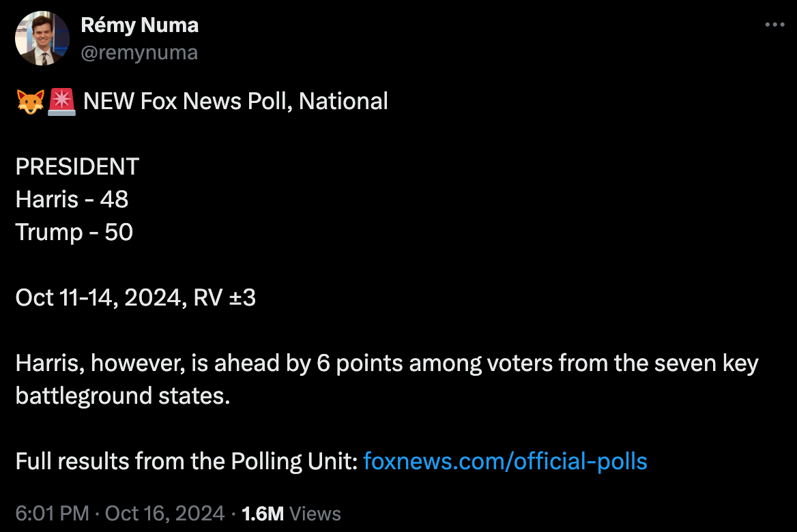
Task: Click the fox emoji in the tweet
Action: [x=31, y=102]
